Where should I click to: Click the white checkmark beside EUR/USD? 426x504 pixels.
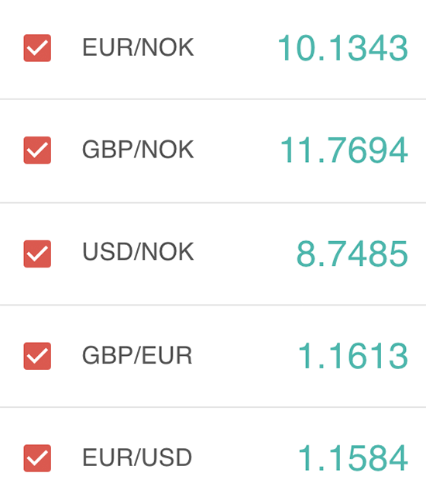click(37, 458)
